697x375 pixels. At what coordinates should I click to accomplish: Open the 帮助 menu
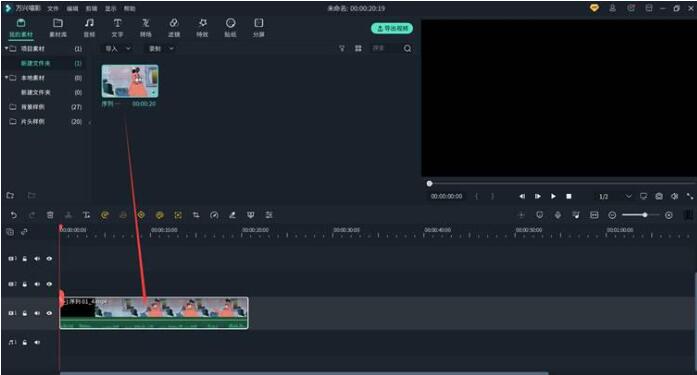click(x=129, y=8)
